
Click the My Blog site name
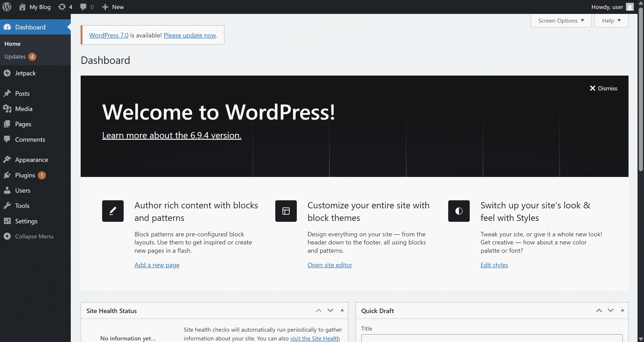click(x=40, y=7)
